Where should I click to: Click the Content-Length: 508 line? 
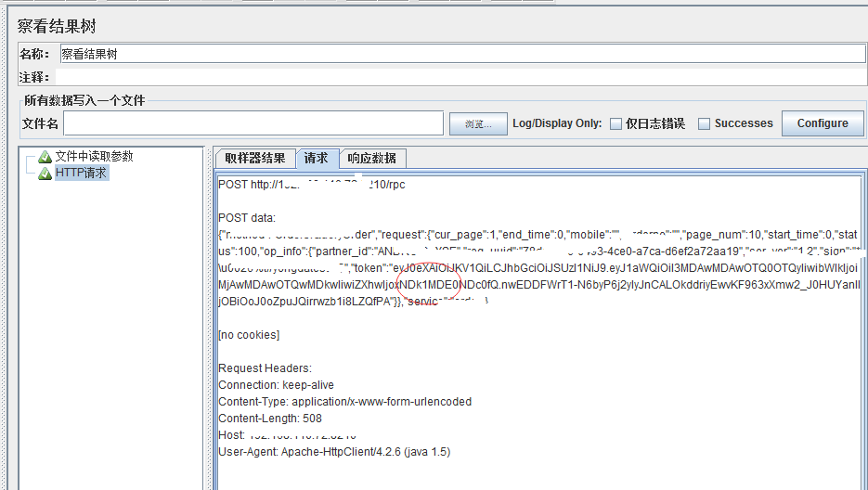tap(270, 418)
